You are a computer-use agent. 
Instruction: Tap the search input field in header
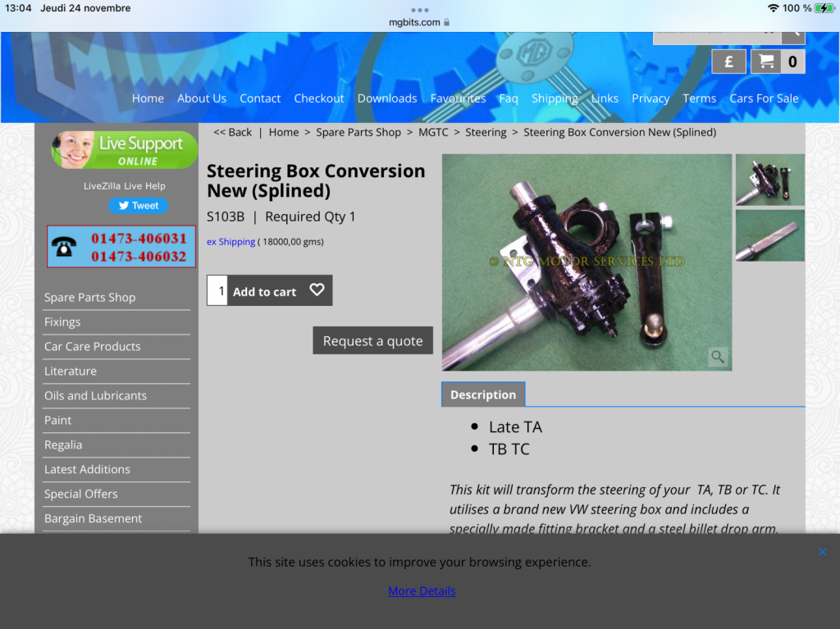[717, 38]
